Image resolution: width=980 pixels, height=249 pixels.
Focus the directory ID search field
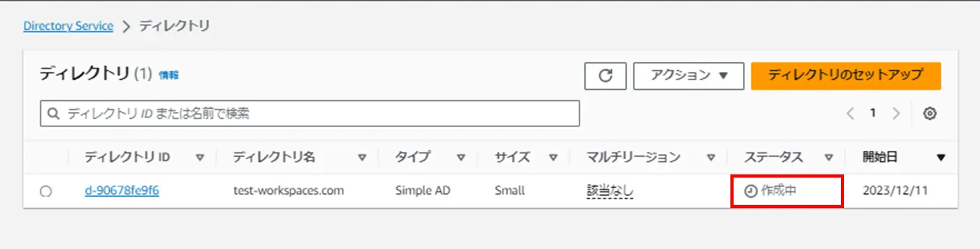point(310,114)
